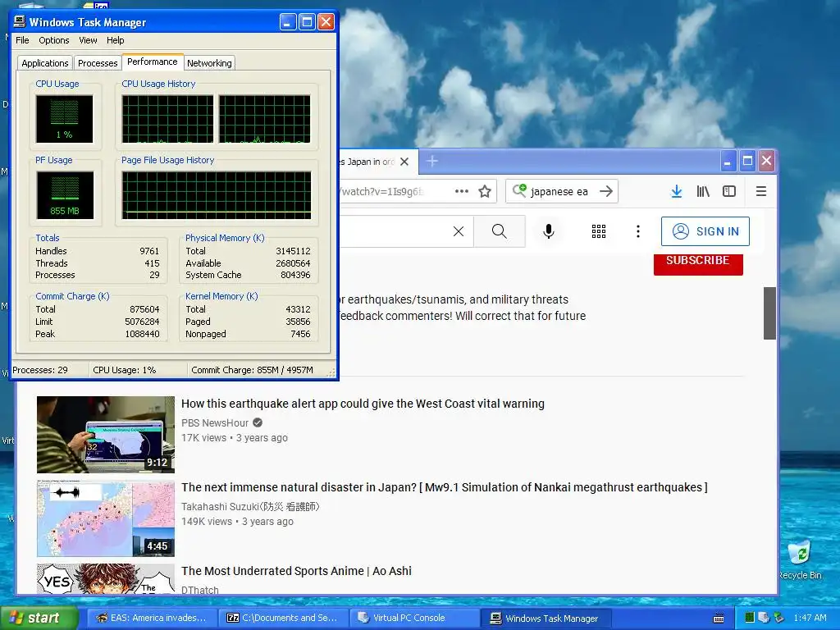The width and height of the screenshot is (840, 630).
Task: Click the Task Manager title bar icon
Action: tap(20, 21)
